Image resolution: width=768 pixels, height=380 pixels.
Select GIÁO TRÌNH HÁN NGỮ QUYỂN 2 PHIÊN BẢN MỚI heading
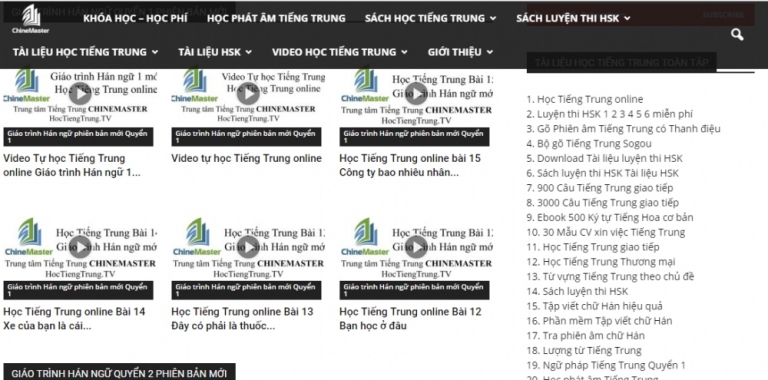119,373
